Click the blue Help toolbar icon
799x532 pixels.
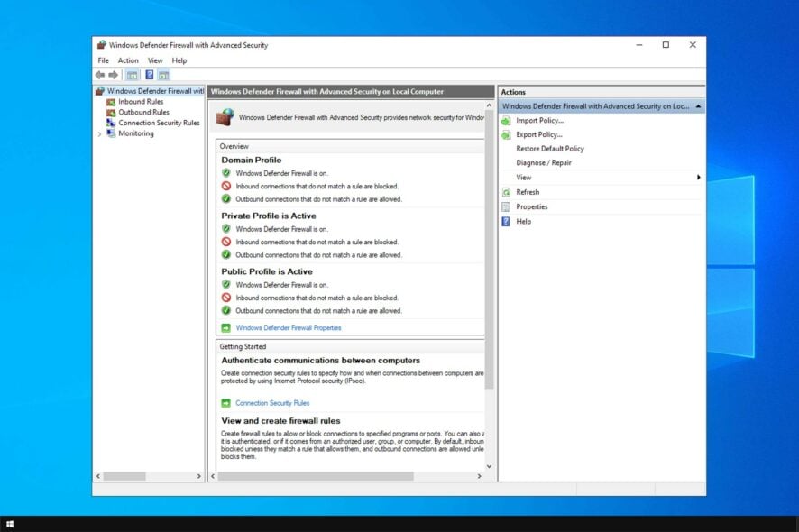(x=150, y=75)
